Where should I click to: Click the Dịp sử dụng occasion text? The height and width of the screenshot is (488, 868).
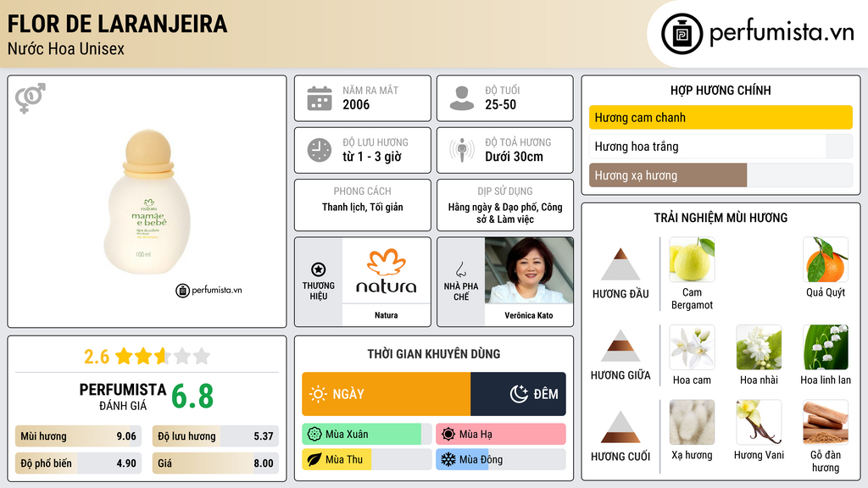coord(505,213)
